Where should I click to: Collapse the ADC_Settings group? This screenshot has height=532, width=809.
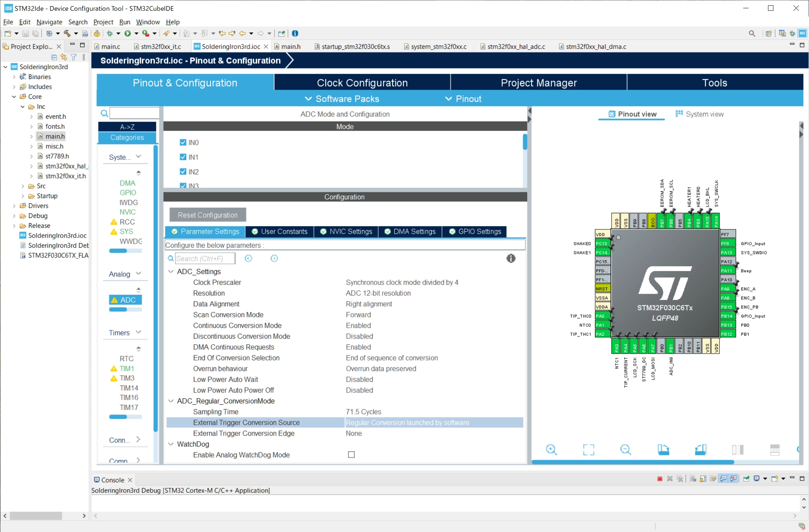pos(171,271)
